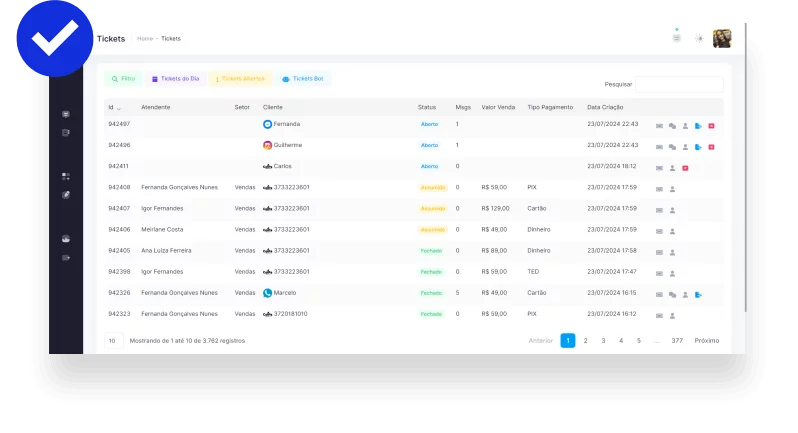Open the 10 records-per-page selector

click(113, 341)
